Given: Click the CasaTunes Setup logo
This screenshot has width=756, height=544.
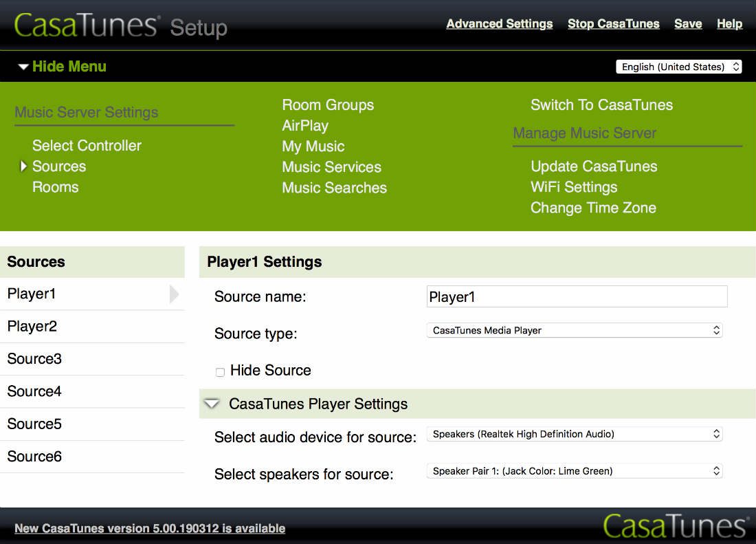Looking at the screenshot, I should pos(120,25).
